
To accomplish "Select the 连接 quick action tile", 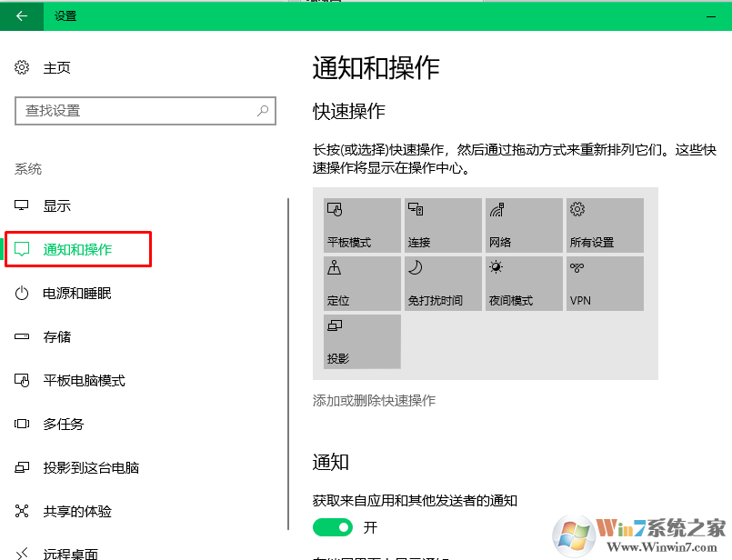I will click(x=443, y=225).
